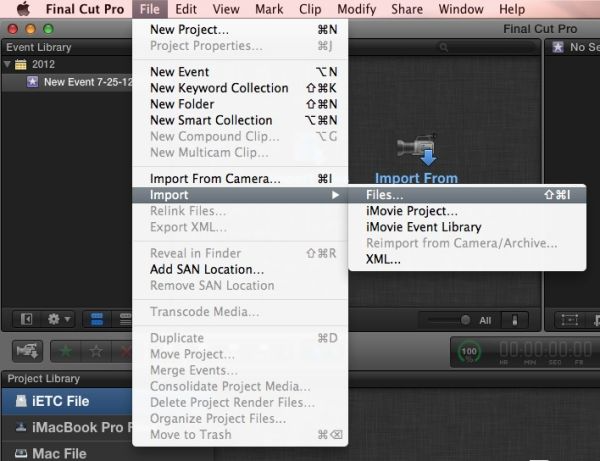This screenshot has width=600, height=461.
Task: Adjust the clip duration slider knob
Action: 465,320
